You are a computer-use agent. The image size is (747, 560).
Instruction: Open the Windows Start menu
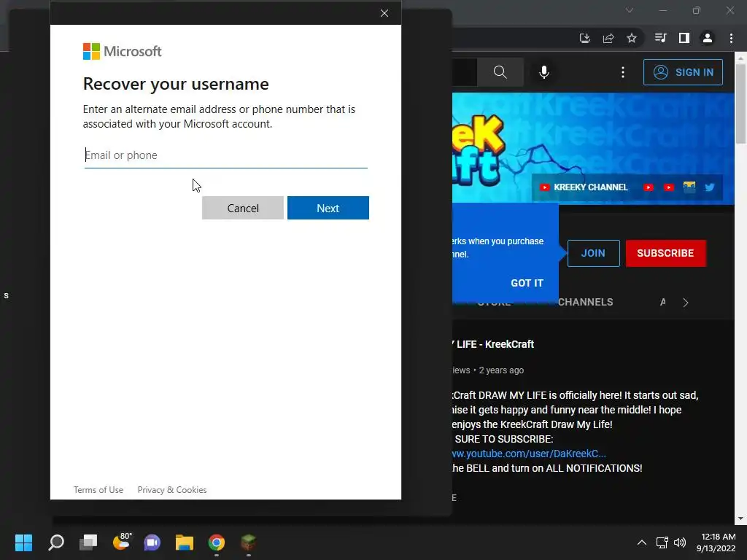coord(23,542)
